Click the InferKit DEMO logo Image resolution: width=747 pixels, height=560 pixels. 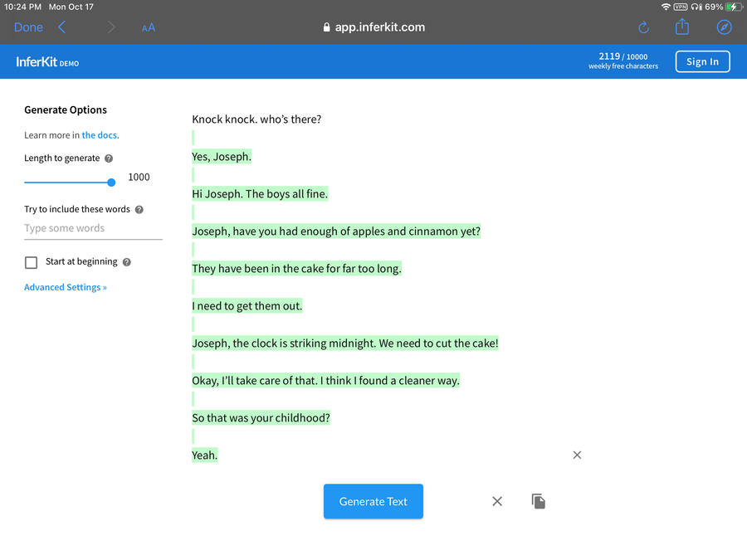coord(47,62)
